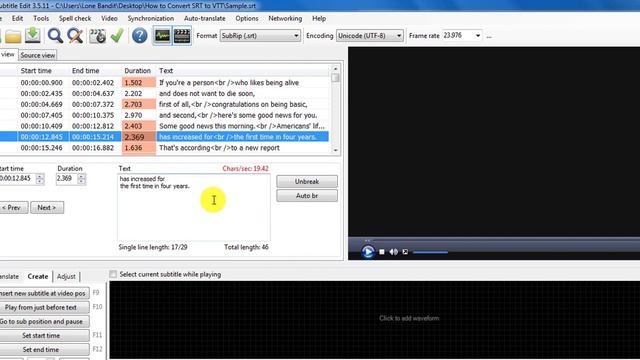
Task: Play the video in the player
Action: point(368,252)
